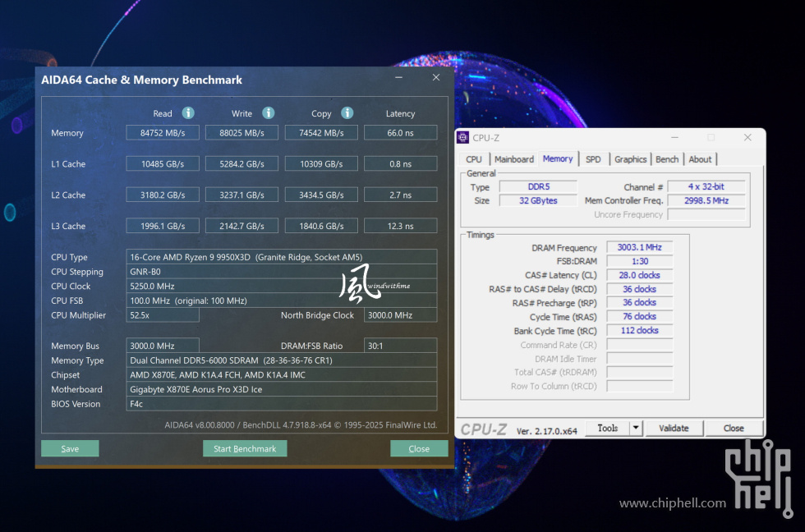Close the AIDA64 benchmark window
The height and width of the screenshot is (532, 805).
pos(419,448)
